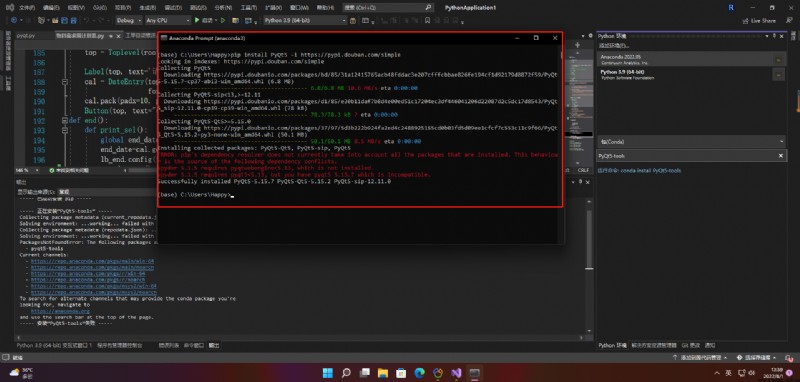Open the Python Environments panel options arrow
Viewport: 800px width, 382px height.
point(767,36)
